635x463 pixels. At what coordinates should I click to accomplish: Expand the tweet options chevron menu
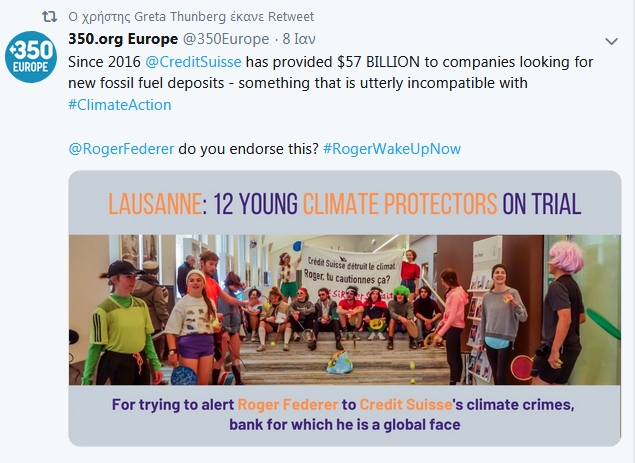coord(611,41)
